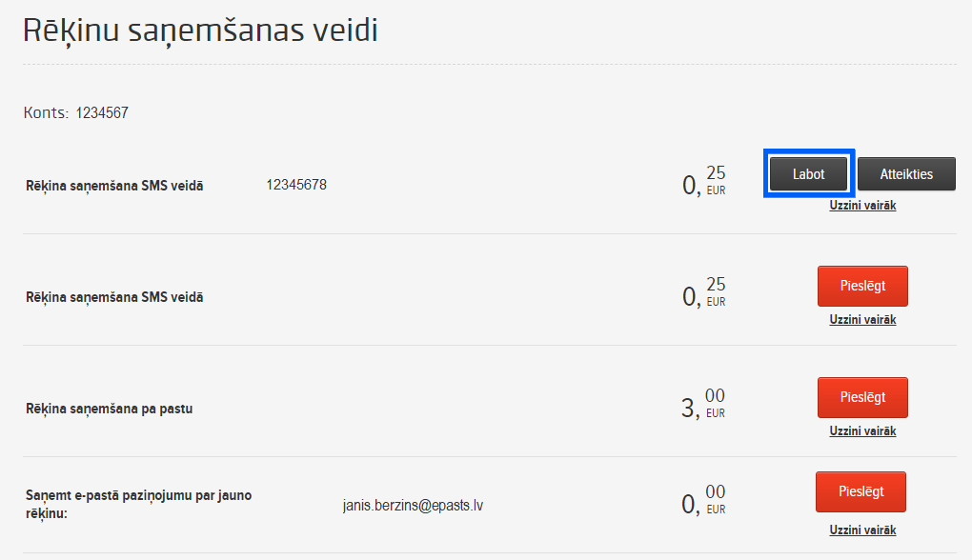Click the 0,25 EUR price beside Labot
This screenshot has height=560, width=972.
pyautogui.click(x=703, y=182)
